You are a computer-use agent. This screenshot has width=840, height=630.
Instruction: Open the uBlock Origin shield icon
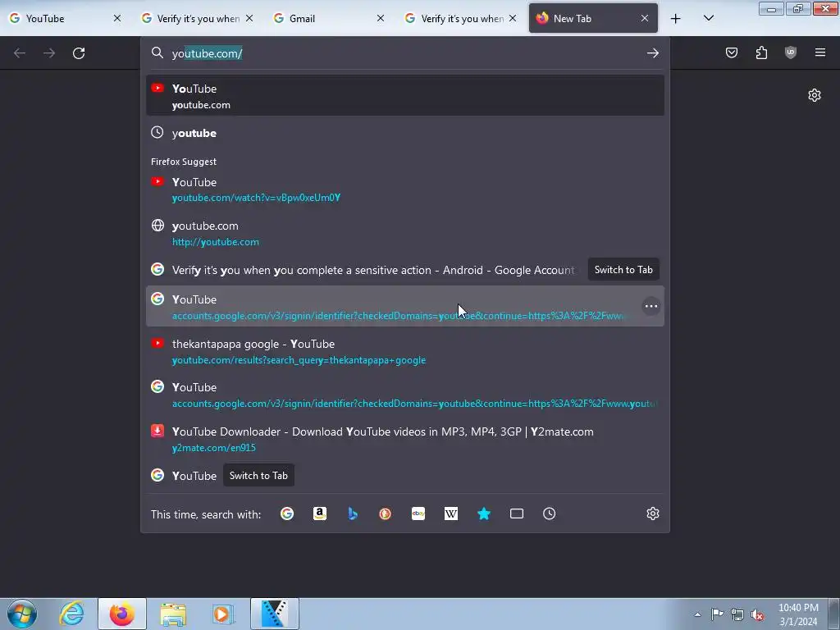pos(790,52)
